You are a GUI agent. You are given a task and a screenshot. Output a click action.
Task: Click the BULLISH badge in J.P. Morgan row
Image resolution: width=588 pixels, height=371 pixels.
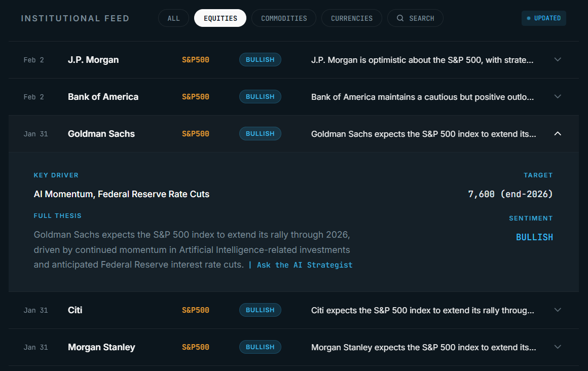(x=260, y=60)
